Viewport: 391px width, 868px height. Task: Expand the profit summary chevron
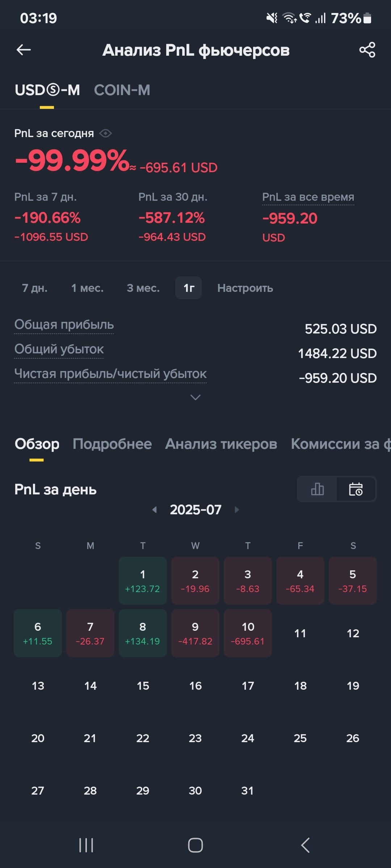point(195,397)
